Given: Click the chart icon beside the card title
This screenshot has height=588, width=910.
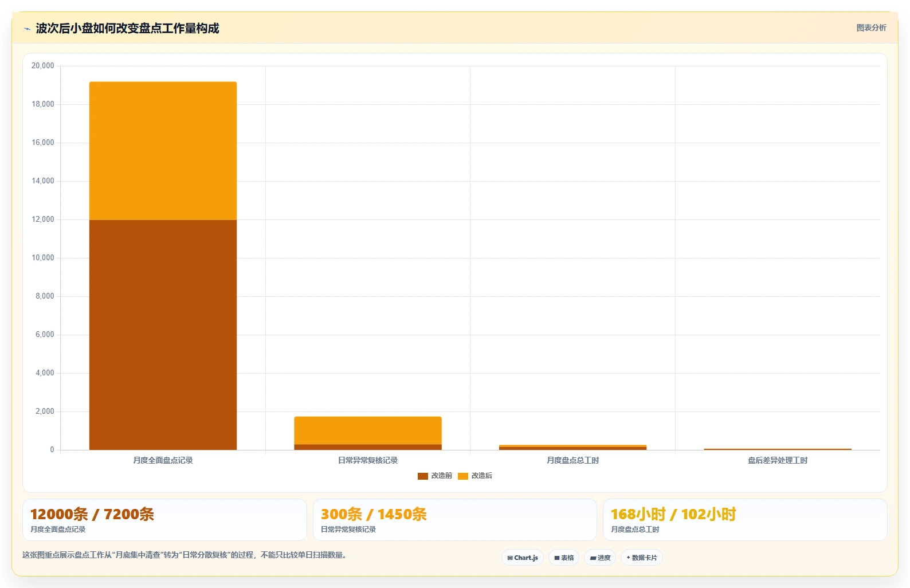Looking at the screenshot, I should coord(27,29).
